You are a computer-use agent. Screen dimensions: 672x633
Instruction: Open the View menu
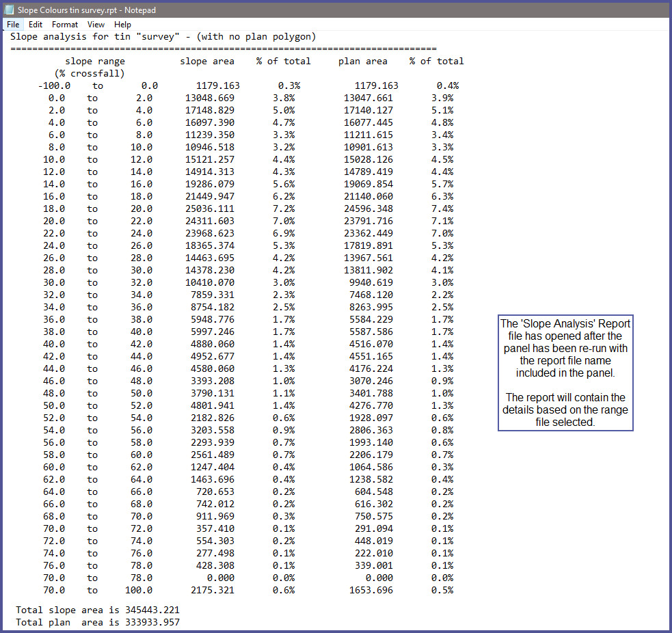pyautogui.click(x=96, y=25)
